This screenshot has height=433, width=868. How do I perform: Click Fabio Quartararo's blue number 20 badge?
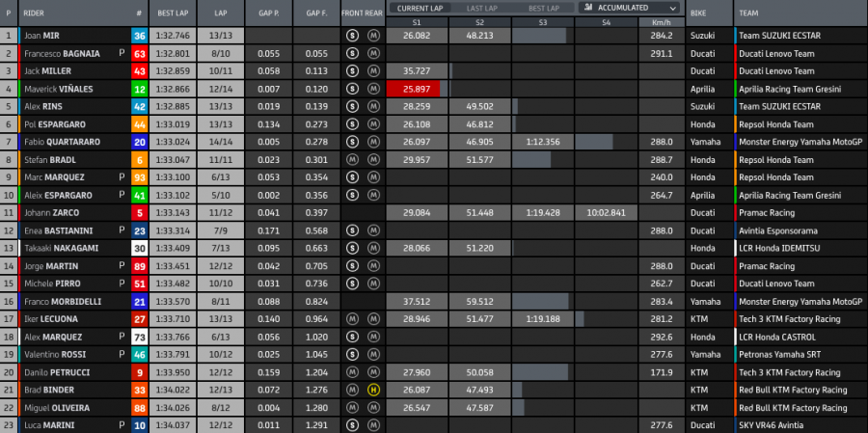139,142
